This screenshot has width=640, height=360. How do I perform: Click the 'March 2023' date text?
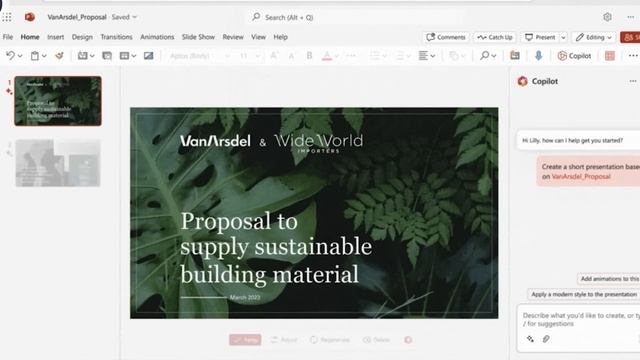click(245, 297)
